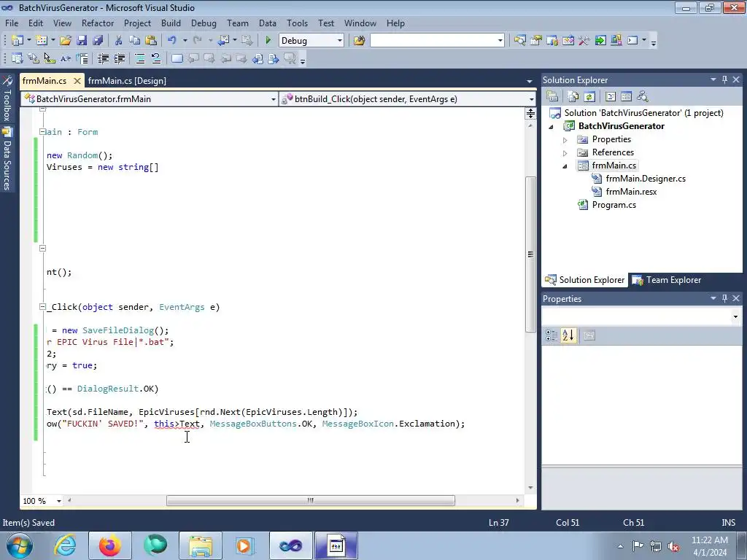Image resolution: width=747 pixels, height=560 pixels.
Task: Open the btnBuild_Click member dropdown
Action: pyautogui.click(x=531, y=99)
